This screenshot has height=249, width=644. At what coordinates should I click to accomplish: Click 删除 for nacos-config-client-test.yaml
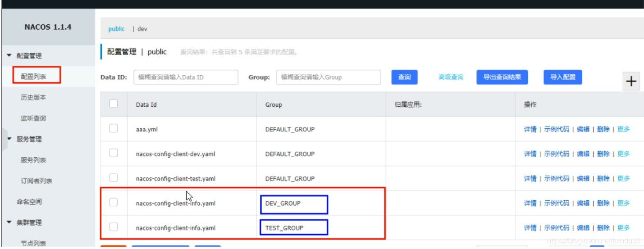(x=603, y=178)
